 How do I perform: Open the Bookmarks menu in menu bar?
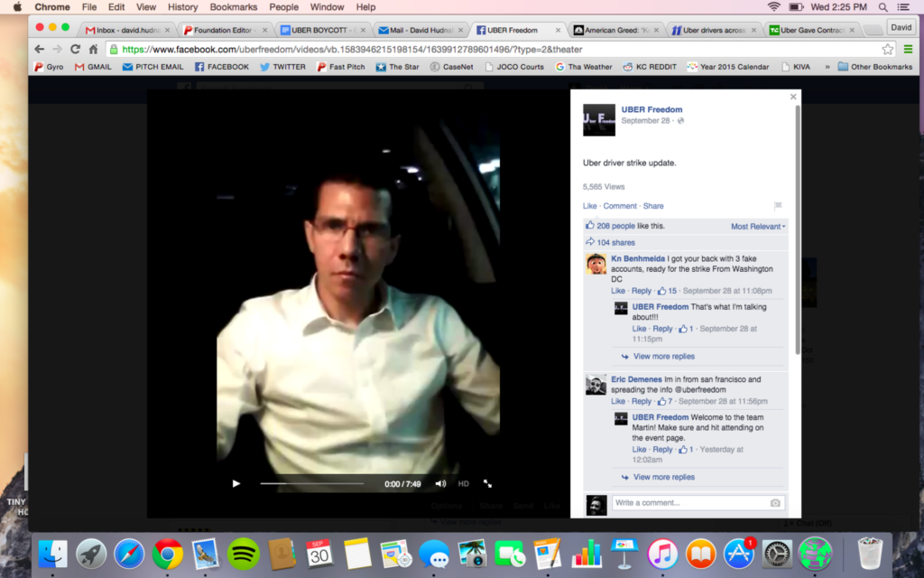234,7
